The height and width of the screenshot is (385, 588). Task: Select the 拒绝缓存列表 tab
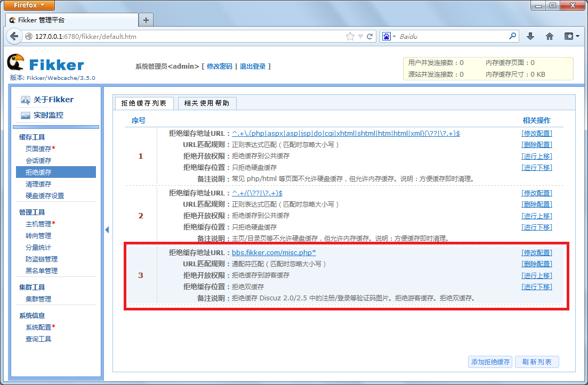pyautogui.click(x=143, y=103)
